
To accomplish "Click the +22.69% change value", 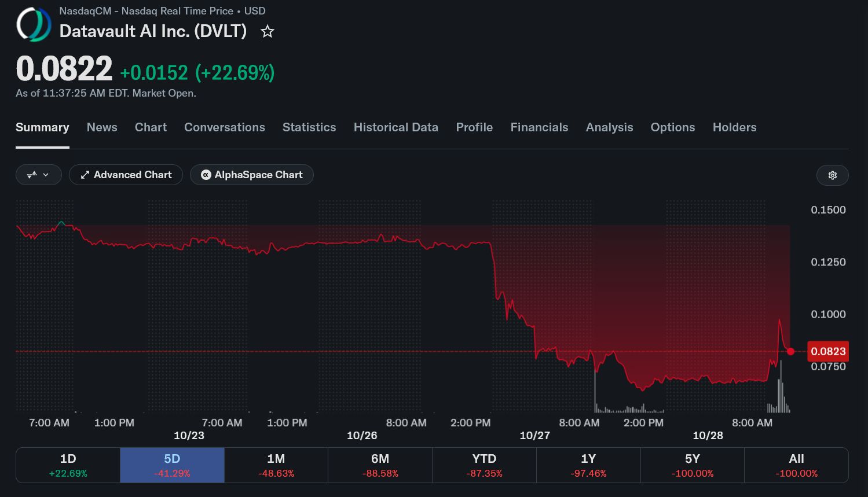I will click(x=235, y=73).
